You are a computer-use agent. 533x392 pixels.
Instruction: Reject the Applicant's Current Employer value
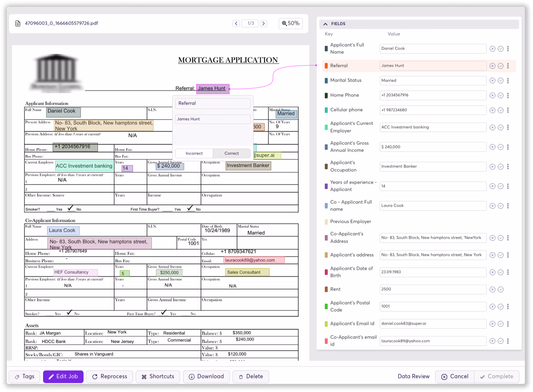click(493, 127)
